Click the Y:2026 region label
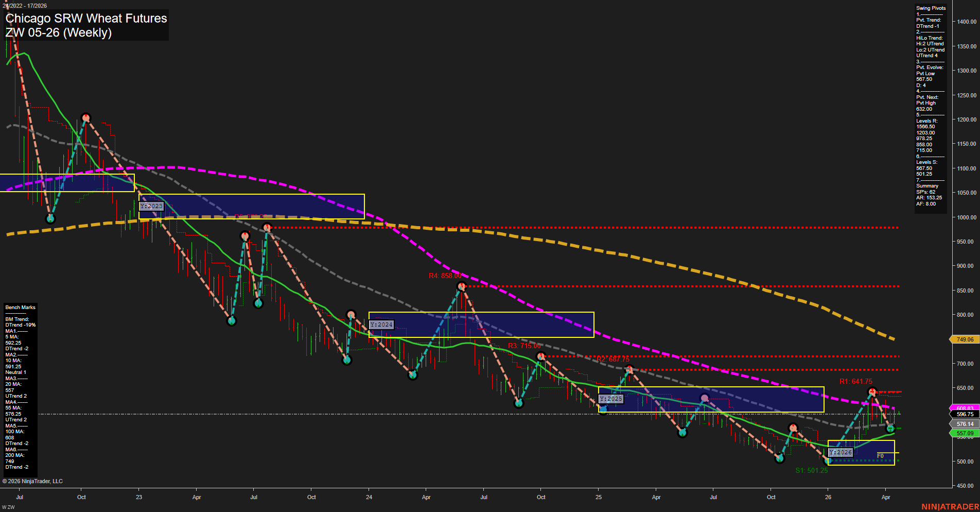This screenshot has height=512, width=980. tap(841, 451)
